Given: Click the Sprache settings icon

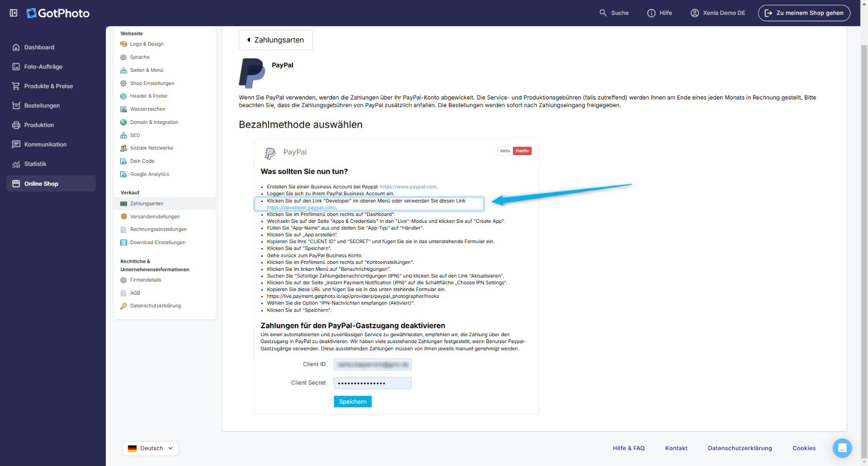Looking at the screenshot, I should click(123, 57).
